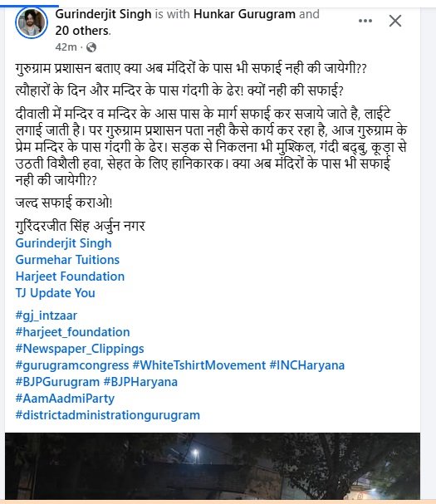Open Gurinderjit Singh's profile picture
This screenshot has height=504, width=436.
[x=32, y=22]
